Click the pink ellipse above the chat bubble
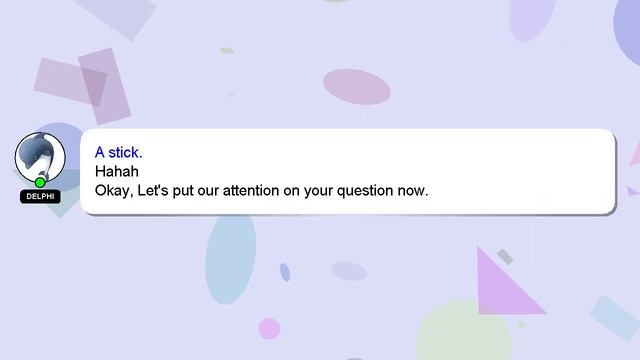 (357, 87)
